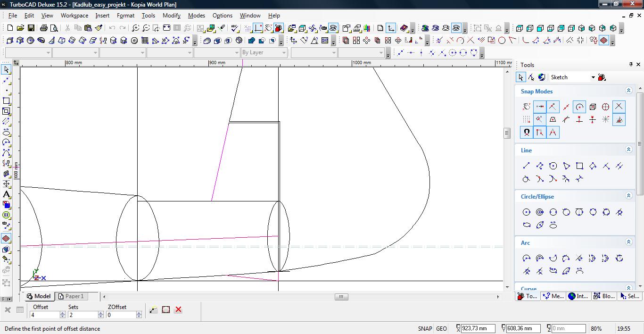644x334 pixels.
Task: Select the text tool in left toolbar
Action: click(x=7, y=194)
